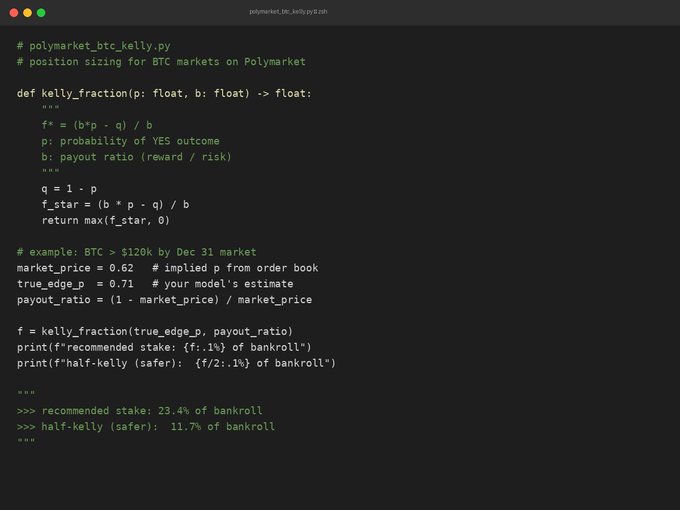Viewport: 680px width, 510px height.
Task: Click docstring line 'p: probability of YES outcome'
Action: [131, 141]
